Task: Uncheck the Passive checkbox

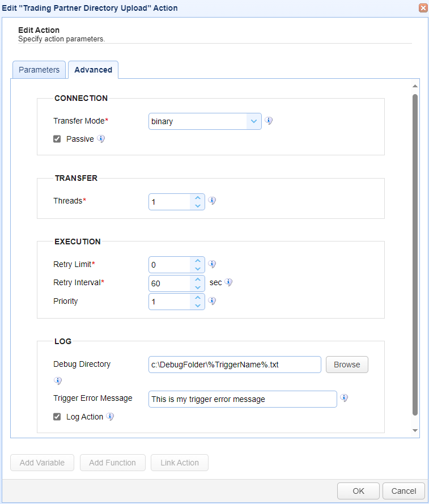Action: [x=57, y=139]
